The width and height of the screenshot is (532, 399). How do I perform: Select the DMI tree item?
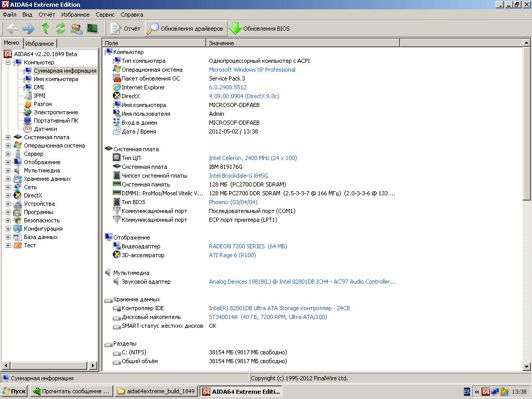point(38,87)
